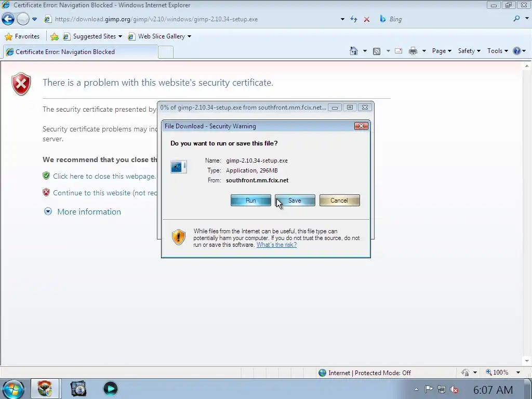Click the southfront.mm.fcix.net source text
Image resolution: width=532 pixels, height=399 pixels.
[257, 180]
